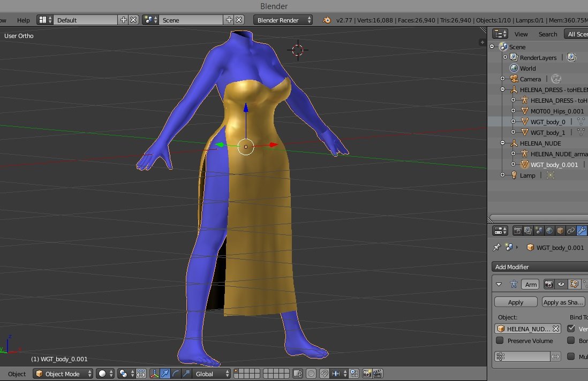Screen dimensions: 588x381
Task: Collapse the Scene root in outliner
Action: click(x=492, y=47)
